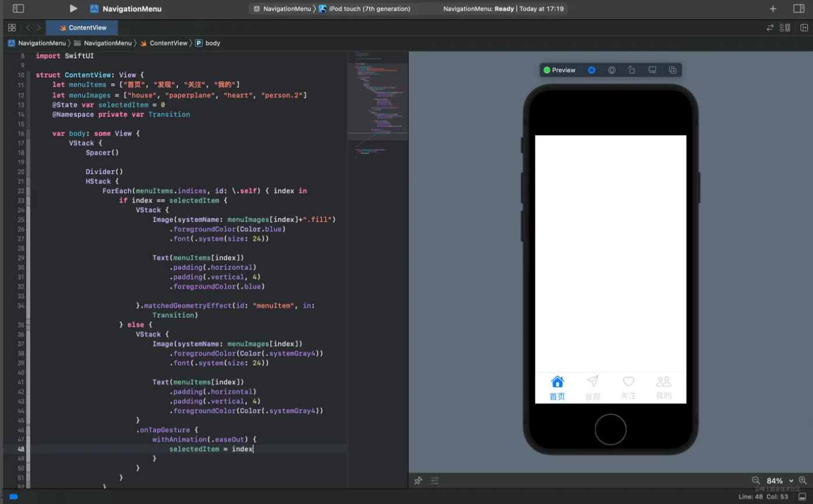The height and width of the screenshot is (504, 813).
Task: Click the @State var selectedItem line
Action: point(109,105)
